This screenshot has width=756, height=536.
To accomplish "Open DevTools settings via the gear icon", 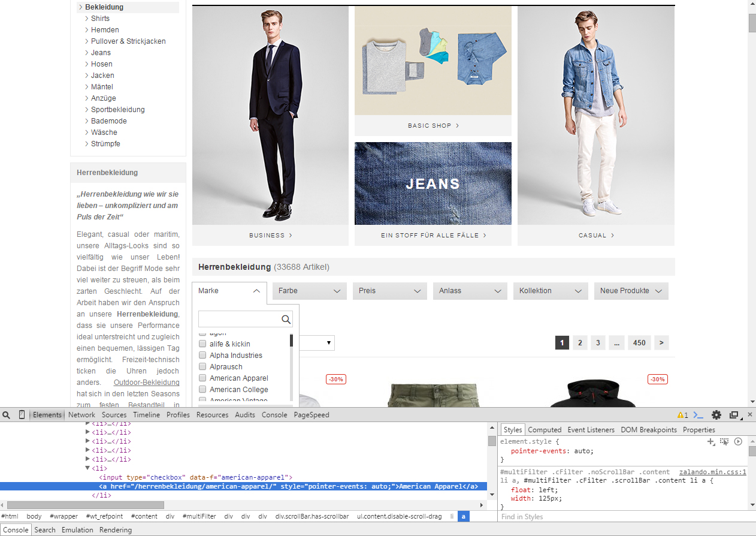I will 716,415.
